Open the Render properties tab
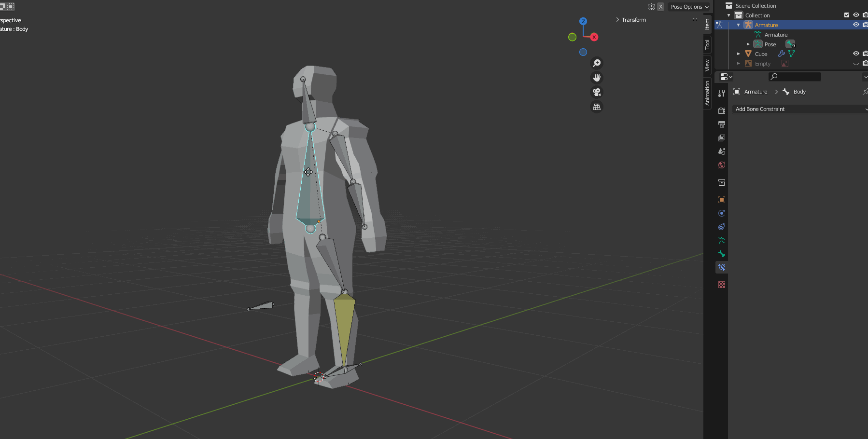The image size is (868, 439). (x=722, y=111)
